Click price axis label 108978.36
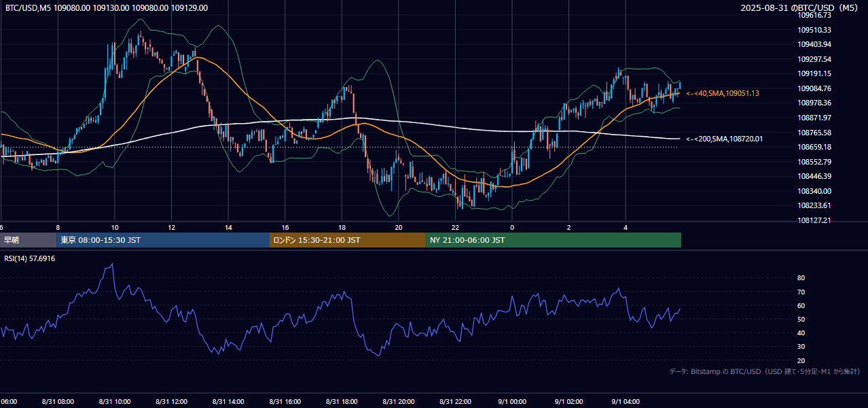 coord(815,103)
